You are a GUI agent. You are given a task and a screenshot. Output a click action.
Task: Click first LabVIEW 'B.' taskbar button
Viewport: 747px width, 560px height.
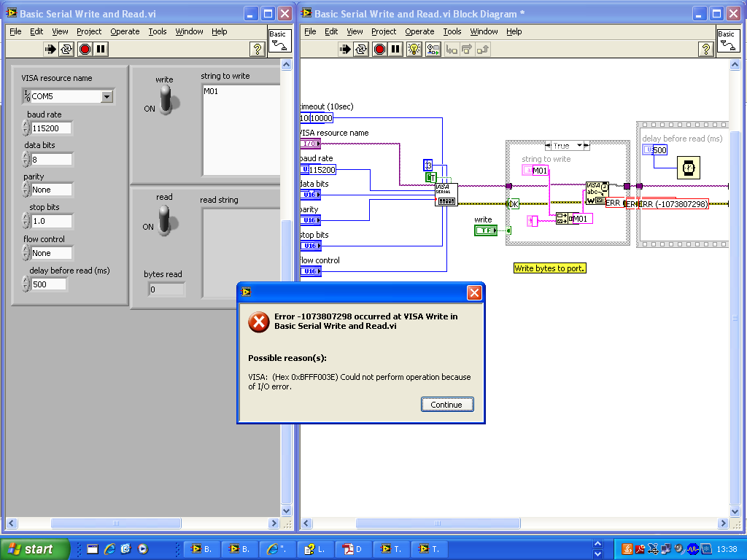(201, 549)
